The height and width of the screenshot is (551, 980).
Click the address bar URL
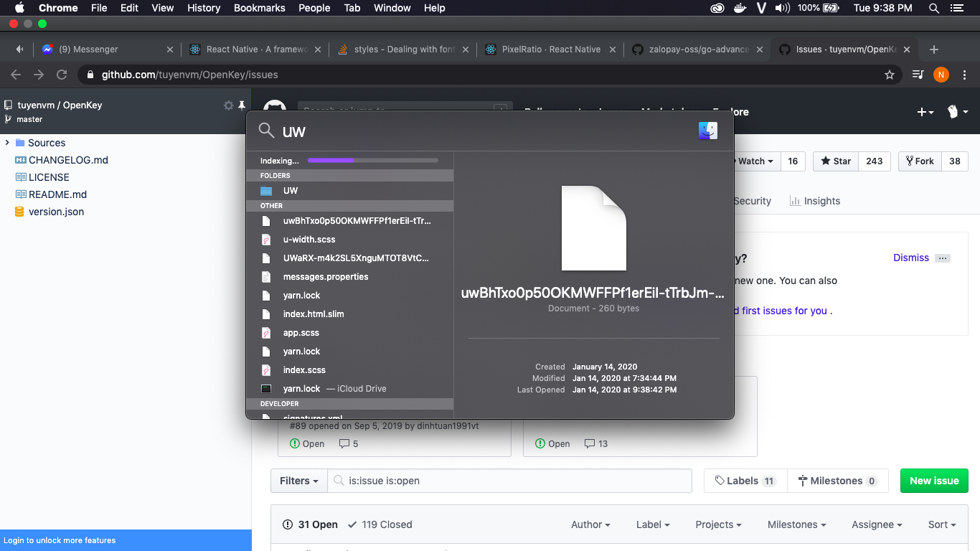pyautogui.click(x=189, y=75)
